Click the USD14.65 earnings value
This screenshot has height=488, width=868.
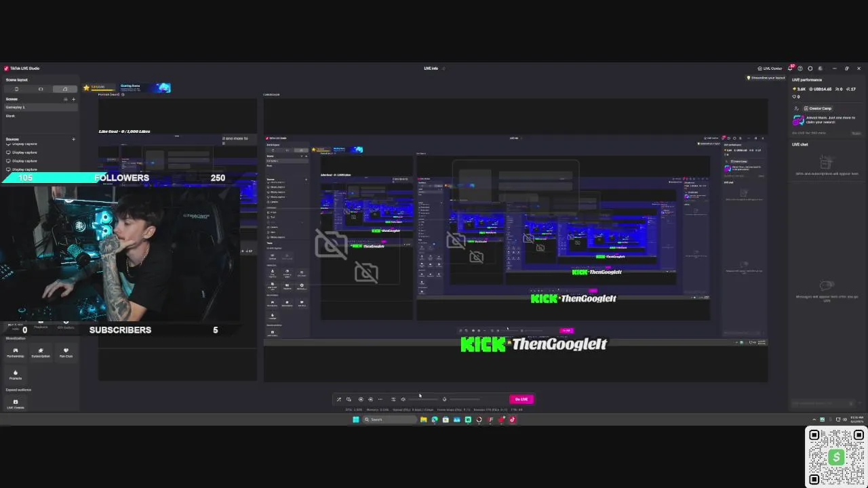click(820, 89)
